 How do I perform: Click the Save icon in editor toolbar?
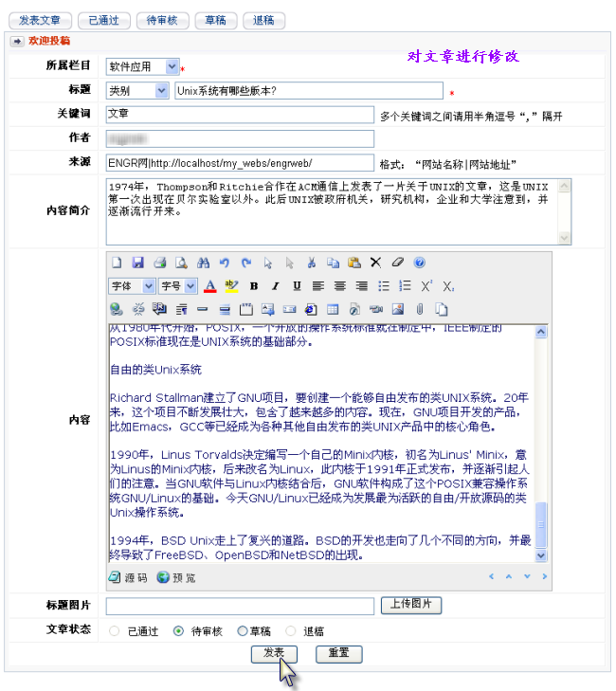138,263
